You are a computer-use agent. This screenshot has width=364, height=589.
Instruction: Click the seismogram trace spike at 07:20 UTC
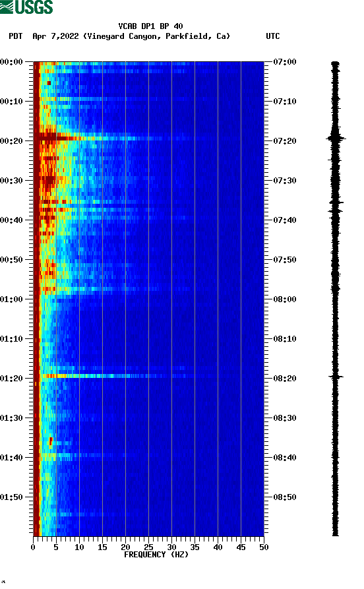click(336, 138)
